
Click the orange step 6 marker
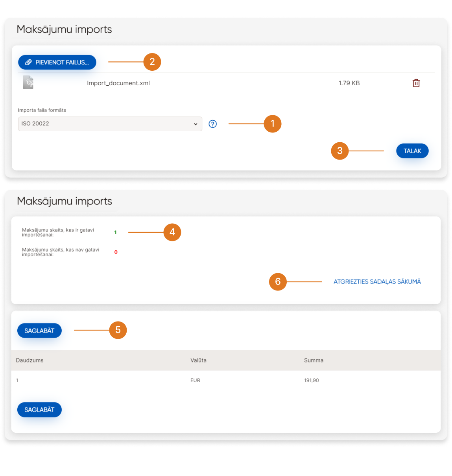point(278,282)
